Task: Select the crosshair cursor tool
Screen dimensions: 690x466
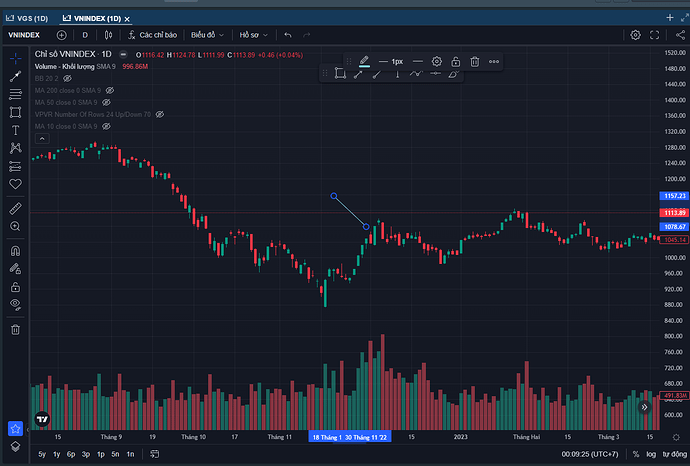Action: click(16, 57)
